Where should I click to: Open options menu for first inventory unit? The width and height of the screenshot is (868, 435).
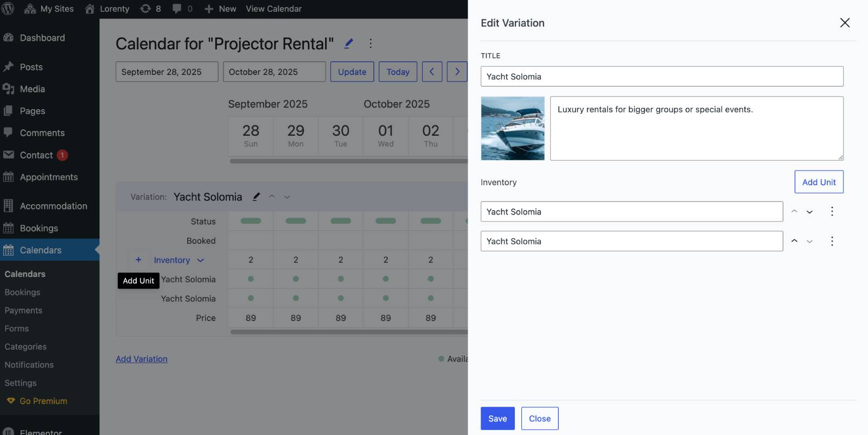pos(832,212)
